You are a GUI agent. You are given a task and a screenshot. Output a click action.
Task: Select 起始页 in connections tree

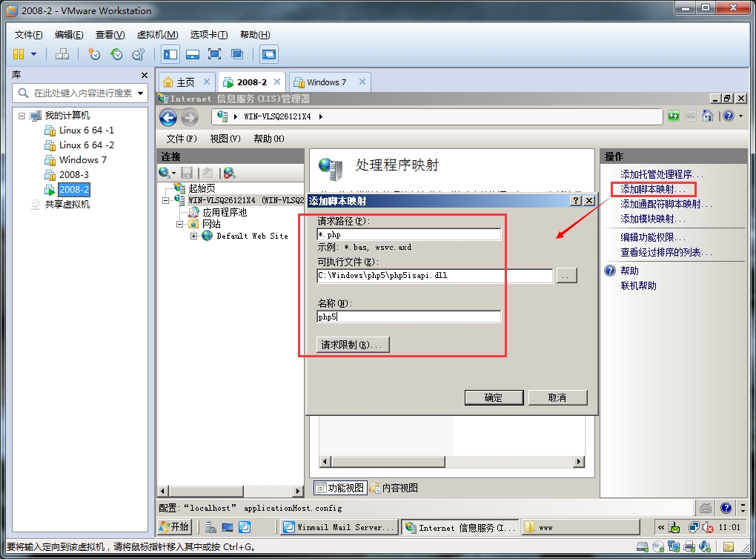202,188
